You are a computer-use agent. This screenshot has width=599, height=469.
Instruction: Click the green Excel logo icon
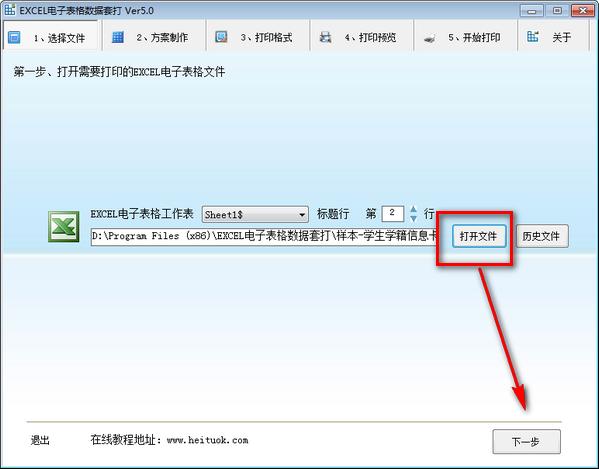click(x=64, y=226)
